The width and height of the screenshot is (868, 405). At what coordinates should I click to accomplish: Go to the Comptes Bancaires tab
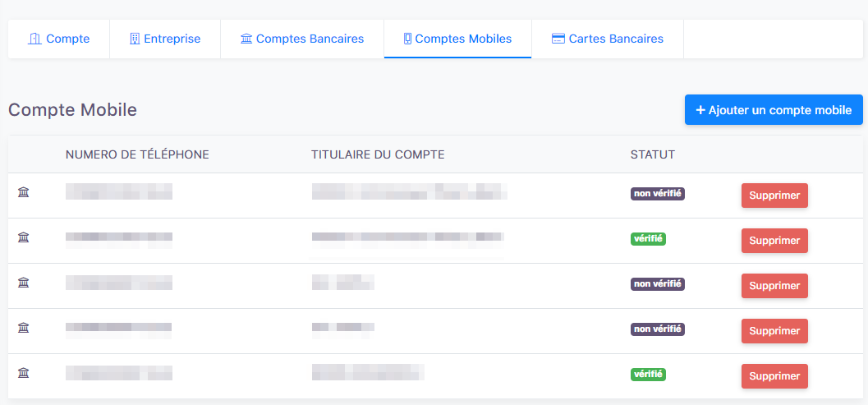302,39
